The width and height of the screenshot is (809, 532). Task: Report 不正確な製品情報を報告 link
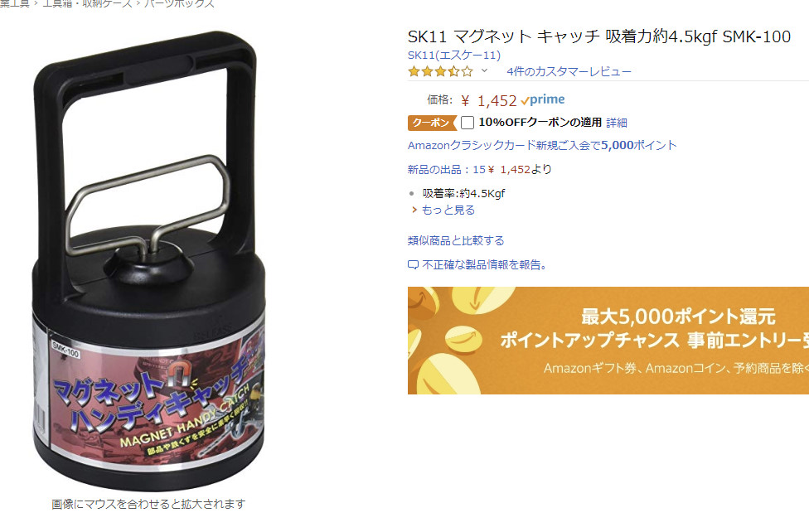[484, 264]
